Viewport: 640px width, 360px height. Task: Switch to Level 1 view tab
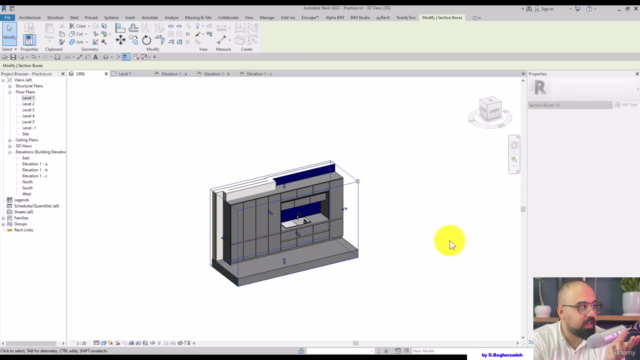point(124,74)
